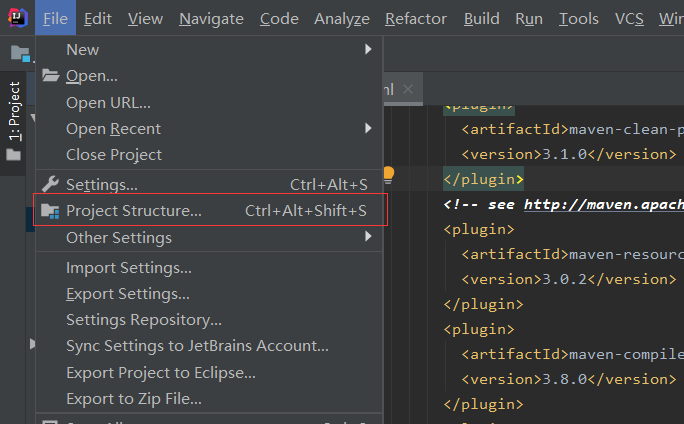The height and width of the screenshot is (424, 684).
Task: Choose Import Settings... menu entry
Action: [129, 268]
